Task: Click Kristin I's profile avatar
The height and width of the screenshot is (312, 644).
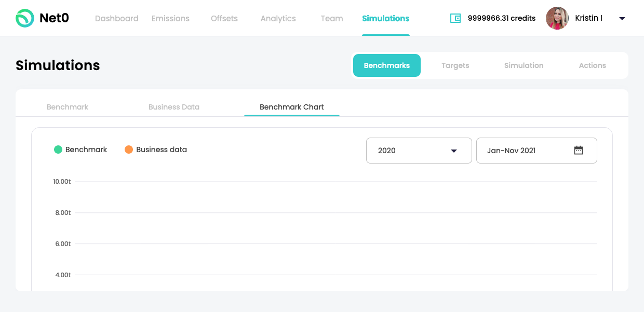Action: (557, 18)
